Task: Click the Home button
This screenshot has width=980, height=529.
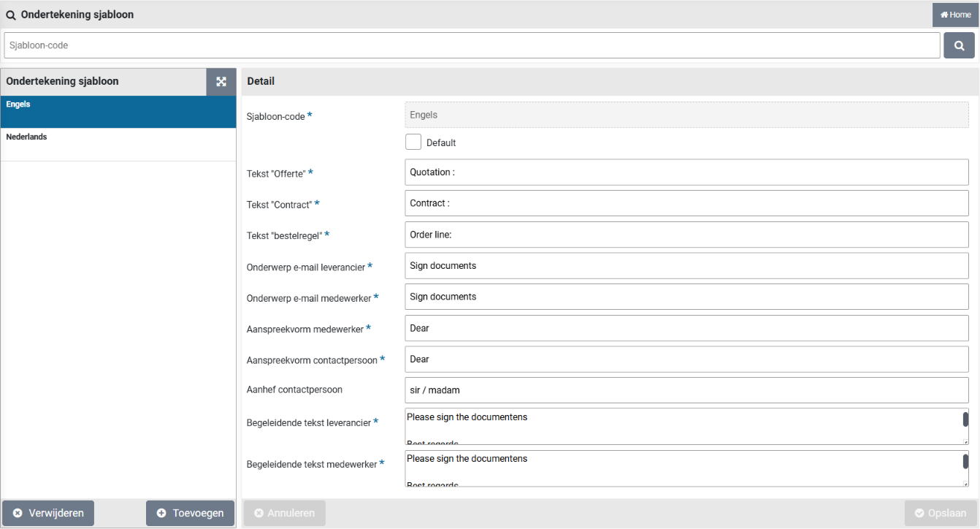Action: (x=955, y=15)
